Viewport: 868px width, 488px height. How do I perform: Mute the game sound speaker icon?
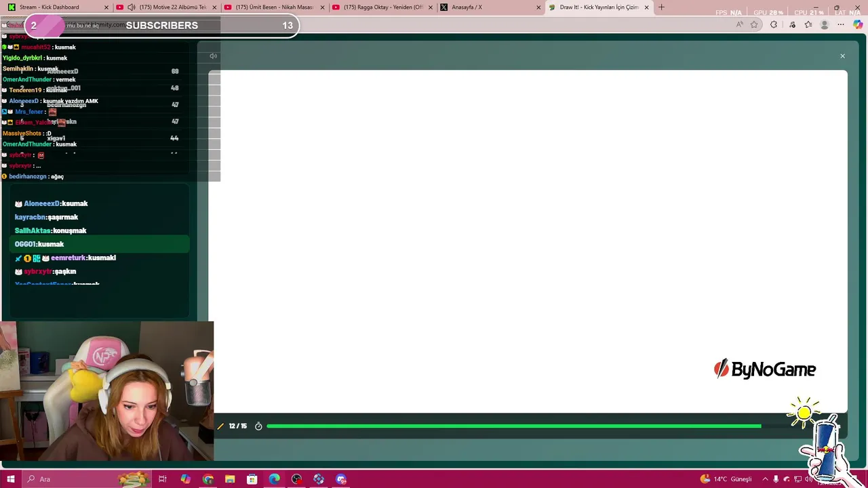pyautogui.click(x=213, y=56)
